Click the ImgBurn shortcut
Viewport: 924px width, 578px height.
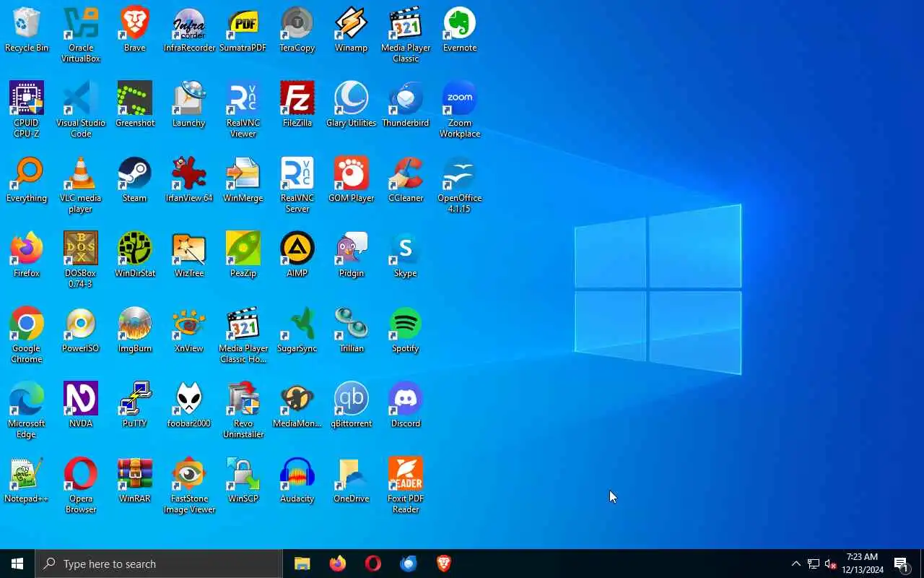point(135,331)
